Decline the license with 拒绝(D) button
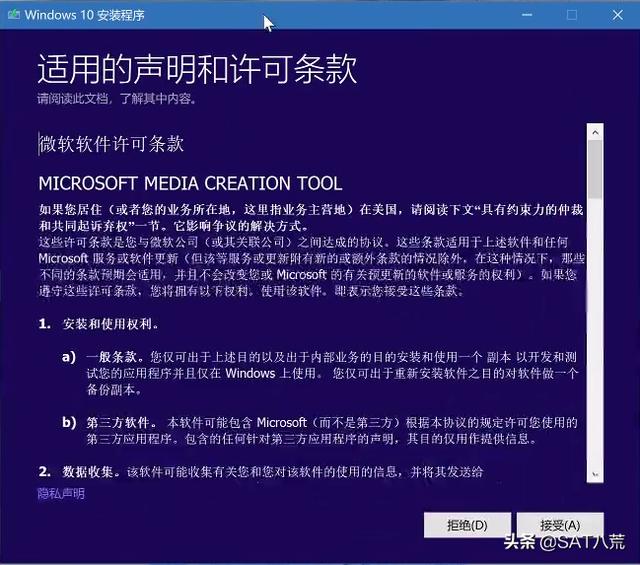640x565 pixels. (467, 525)
